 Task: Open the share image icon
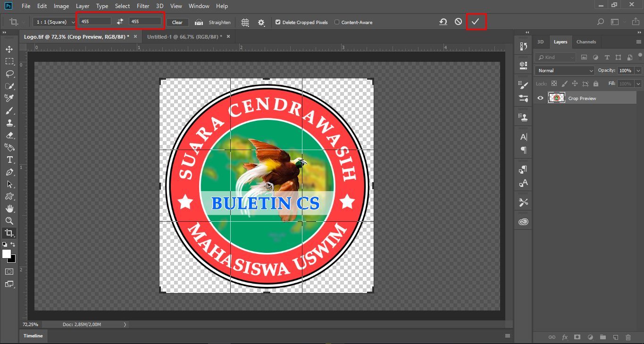pos(636,22)
